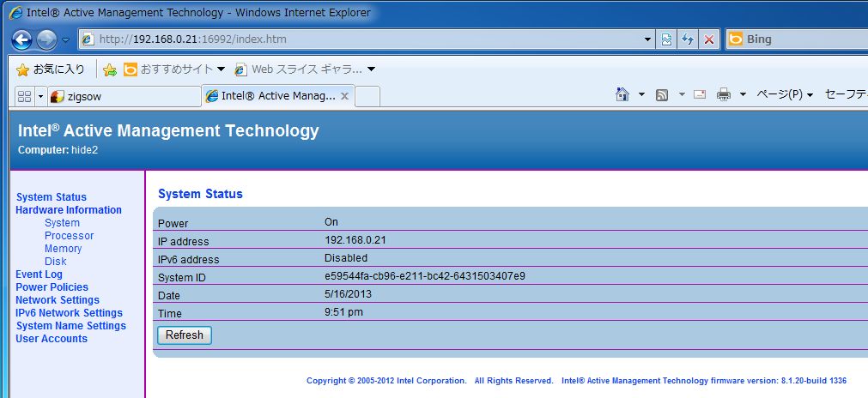Screen dimensions: 868x398
Task: Expand the Home icon dropdown arrow
Action: pyautogui.click(x=641, y=95)
